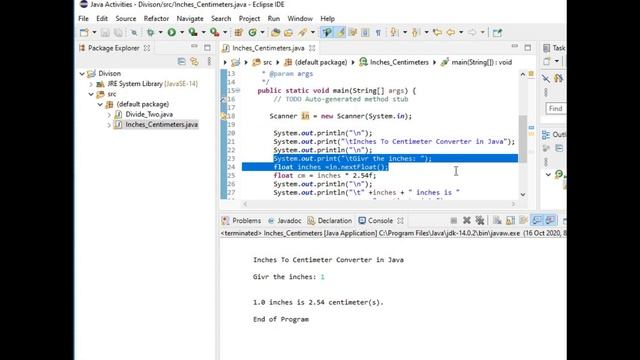This screenshot has width=640, height=360.
Task: Open the Debug button dropdown arrow
Action: [x=160, y=33]
